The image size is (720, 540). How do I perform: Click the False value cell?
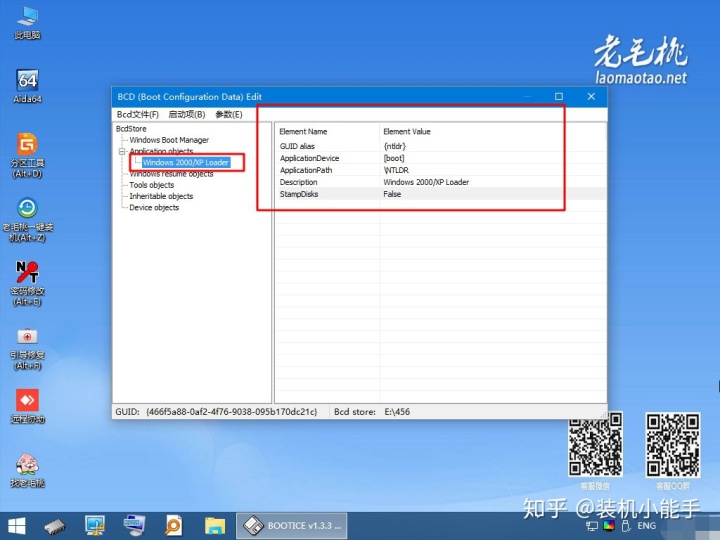click(392, 194)
